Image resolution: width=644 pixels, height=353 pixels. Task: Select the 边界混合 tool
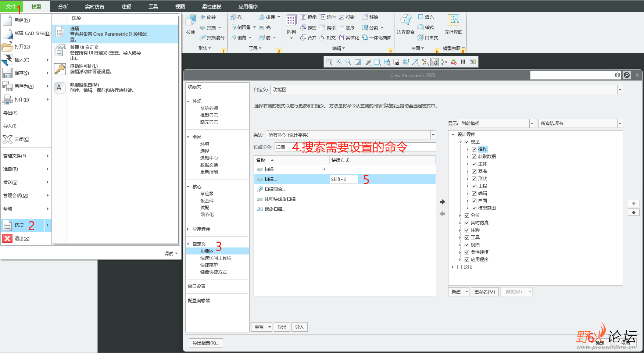pyautogui.click(x=405, y=25)
